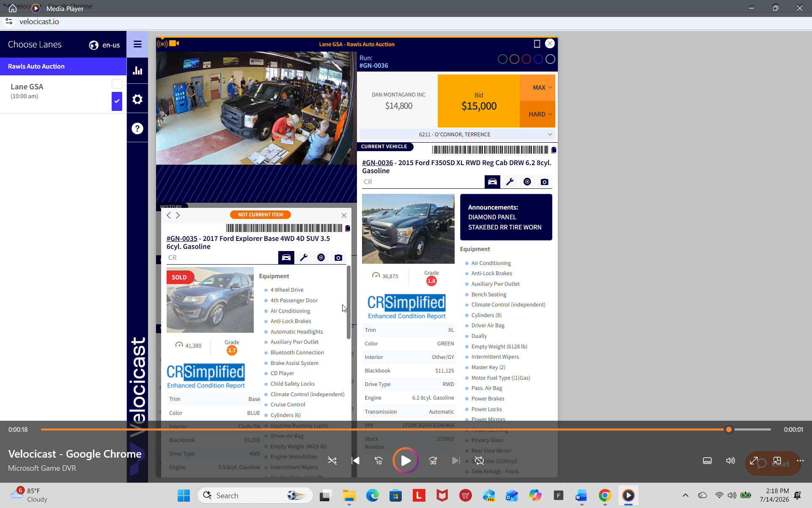Viewport: 812px width, 508px height.
Task: Open the CRSimplified report for Ford Explorer
Action: pyautogui.click(x=206, y=376)
